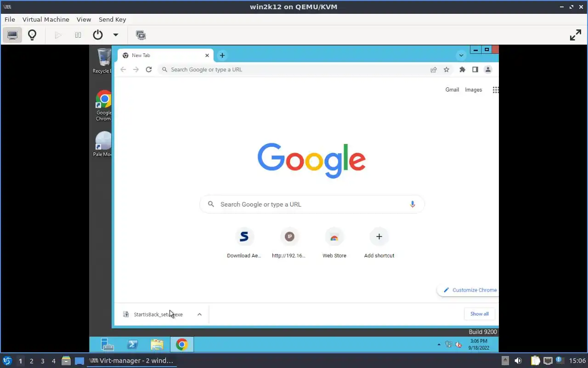Click the run virtual machine play icon
588x368 pixels.
click(58, 35)
